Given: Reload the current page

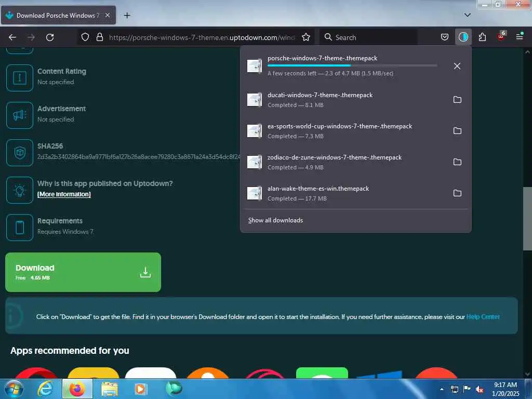Looking at the screenshot, I should tap(50, 37).
